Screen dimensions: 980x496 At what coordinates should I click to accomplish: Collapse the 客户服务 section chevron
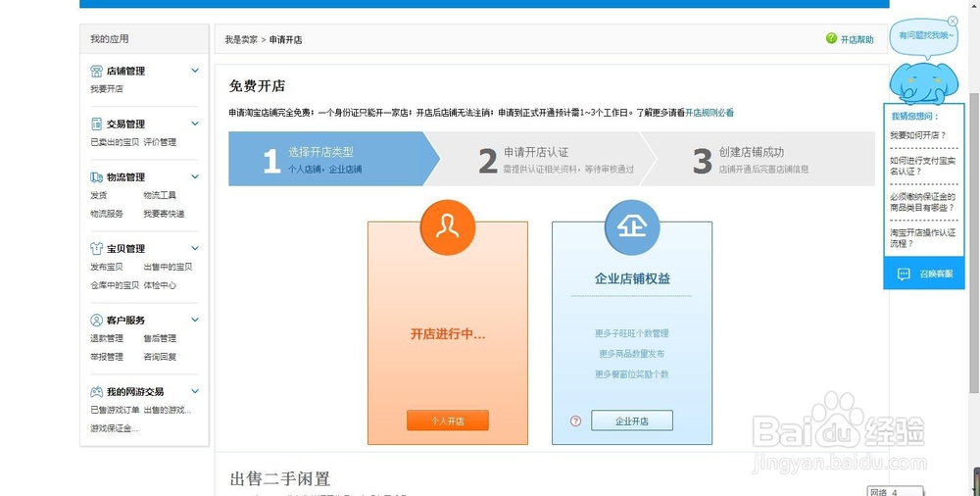pyautogui.click(x=195, y=321)
